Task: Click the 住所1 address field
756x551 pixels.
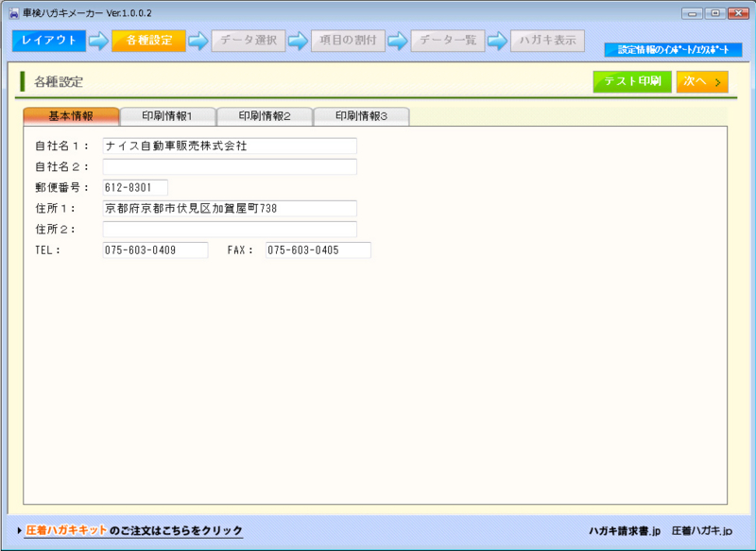Action: point(230,208)
